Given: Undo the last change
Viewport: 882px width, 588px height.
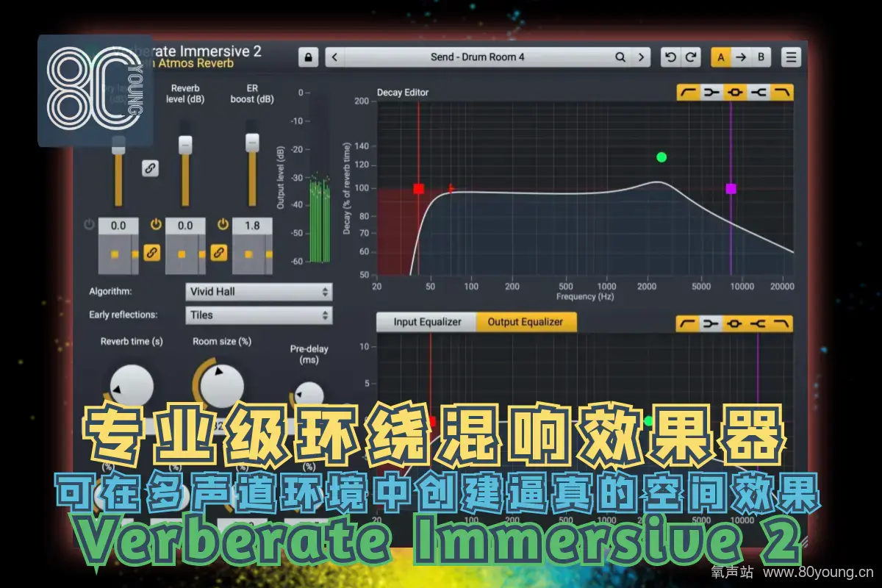Looking at the screenshot, I should point(670,57).
